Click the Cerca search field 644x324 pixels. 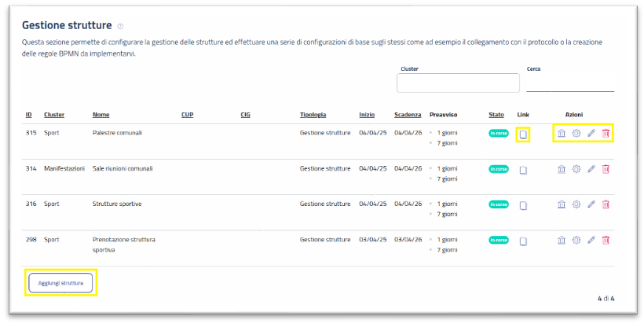569,84
